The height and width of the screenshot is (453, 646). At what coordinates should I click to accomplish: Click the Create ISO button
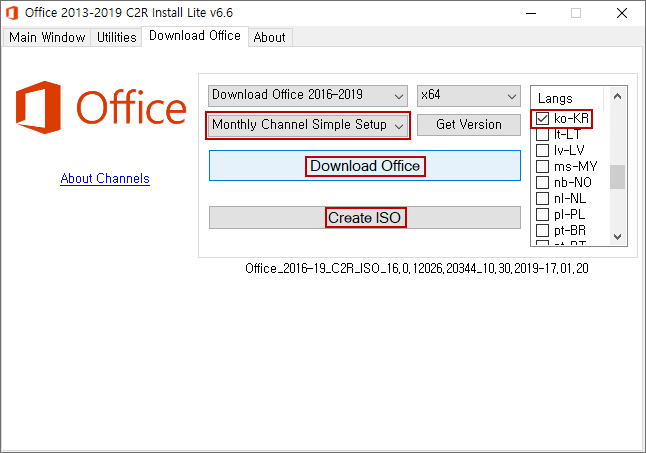click(365, 217)
